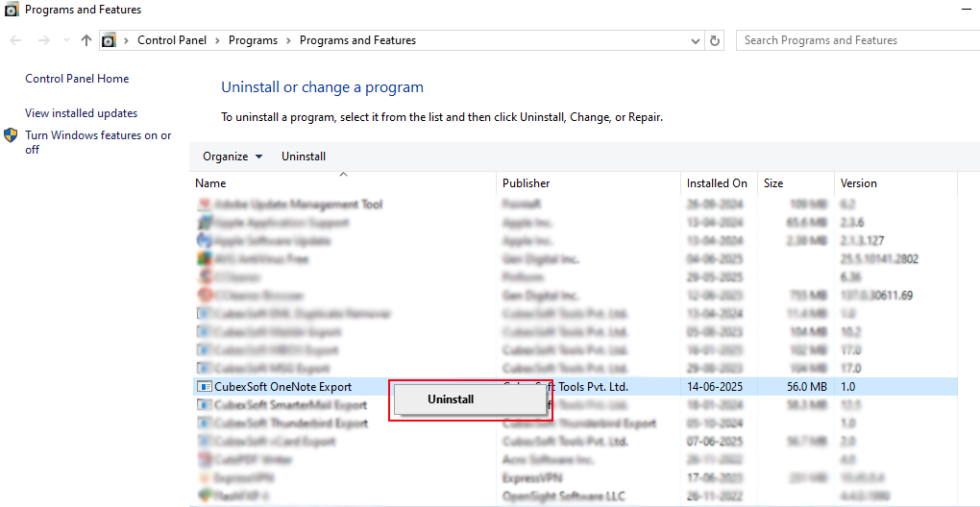Sort the list by the Publisher column
980x507 pixels.
click(x=589, y=183)
